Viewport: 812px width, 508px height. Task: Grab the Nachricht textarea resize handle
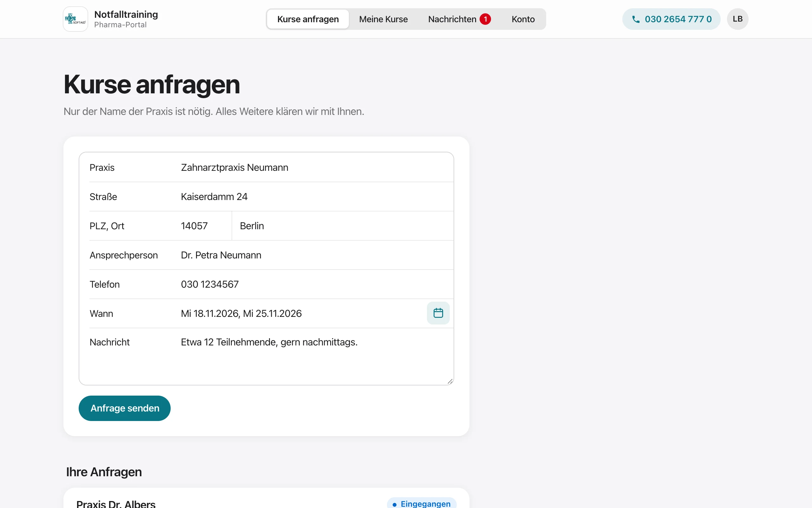click(450, 381)
